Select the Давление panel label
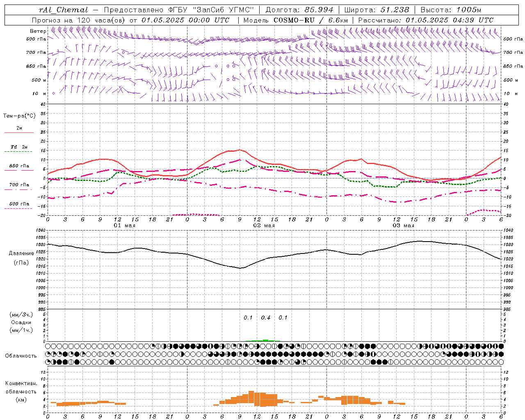The image size is (525, 420). click(x=21, y=253)
